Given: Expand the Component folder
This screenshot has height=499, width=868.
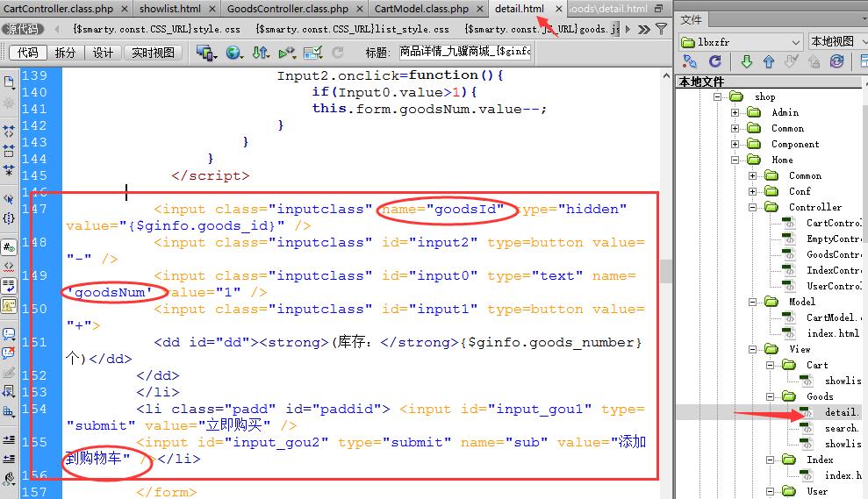Looking at the screenshot, I should (735, 144).
